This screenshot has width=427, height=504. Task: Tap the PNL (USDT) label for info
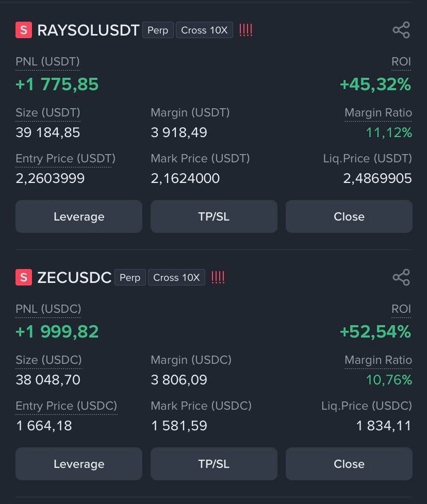47,61
